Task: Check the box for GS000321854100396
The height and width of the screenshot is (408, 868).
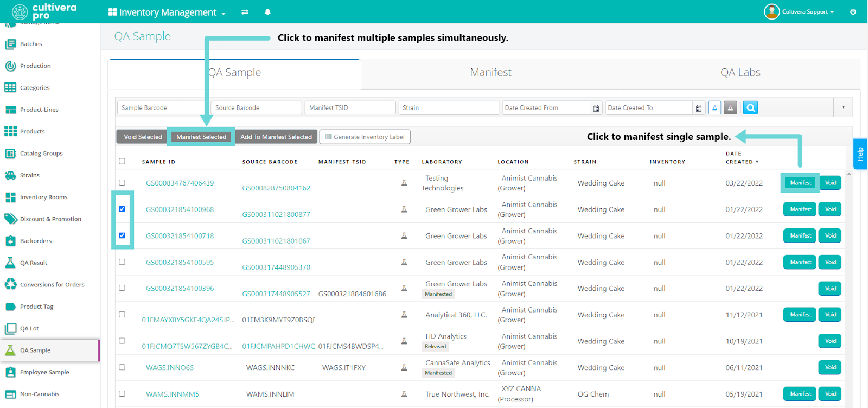Action: [x=122, y=288]
